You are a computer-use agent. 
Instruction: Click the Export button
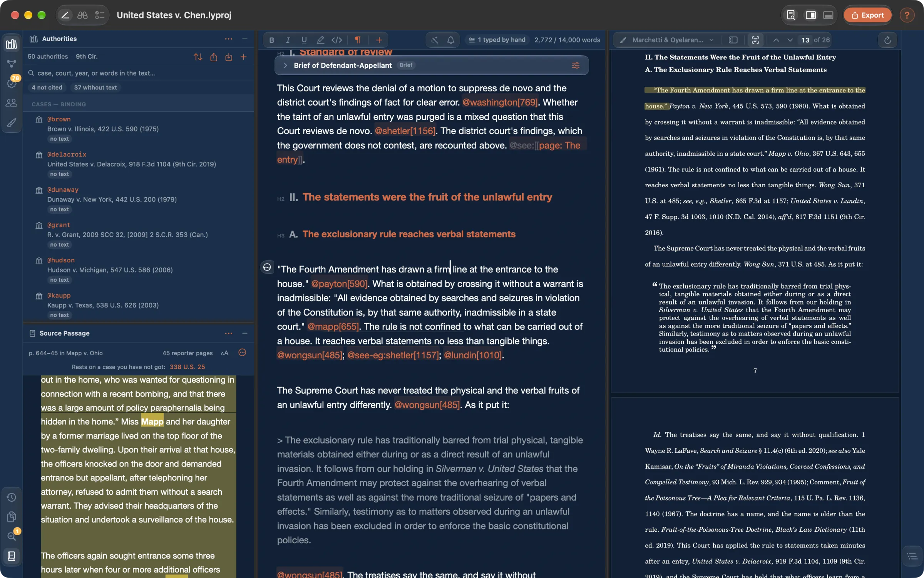[868, 15]
